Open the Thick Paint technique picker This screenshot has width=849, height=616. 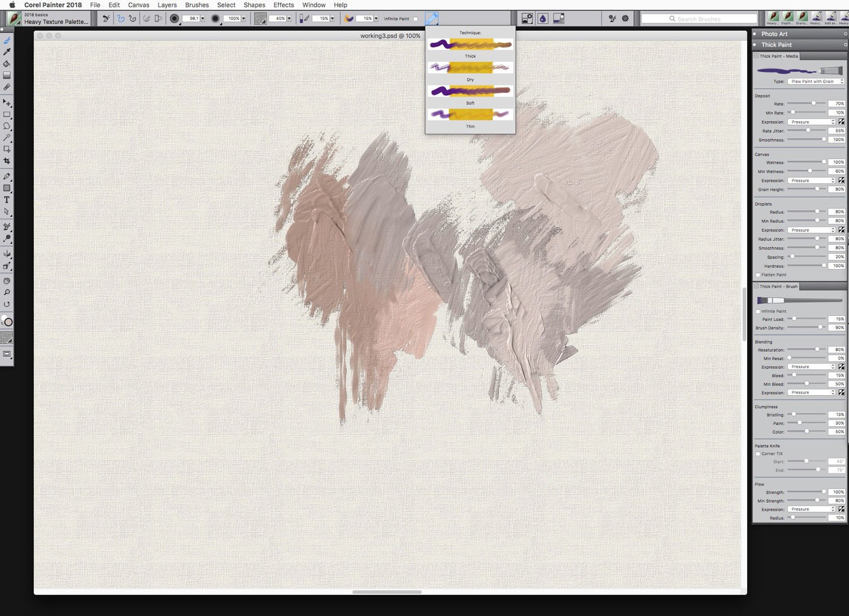[x=431, y=19]
